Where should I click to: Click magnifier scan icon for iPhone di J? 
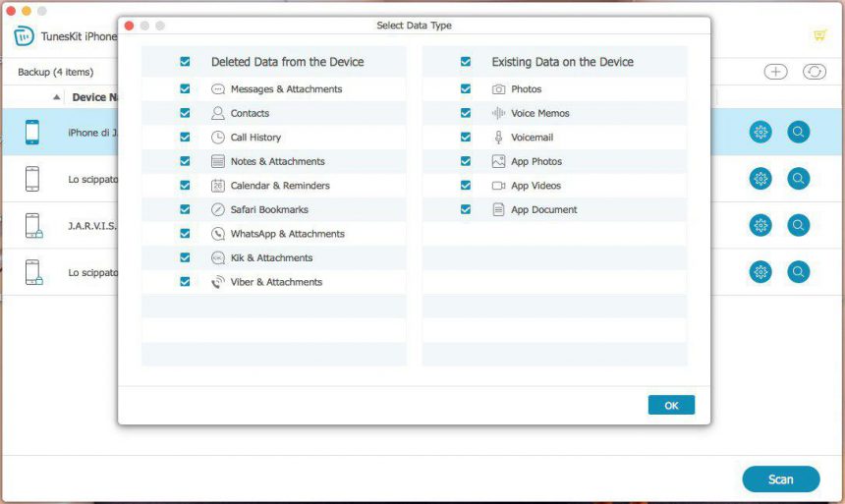798,132
